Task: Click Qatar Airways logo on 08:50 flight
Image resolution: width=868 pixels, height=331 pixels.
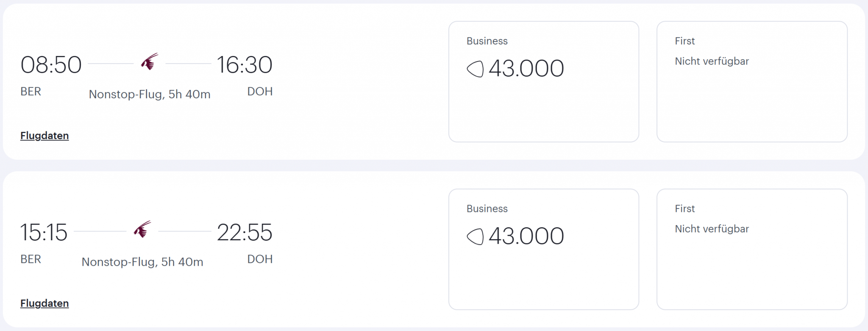Action: tap(150, 62)
